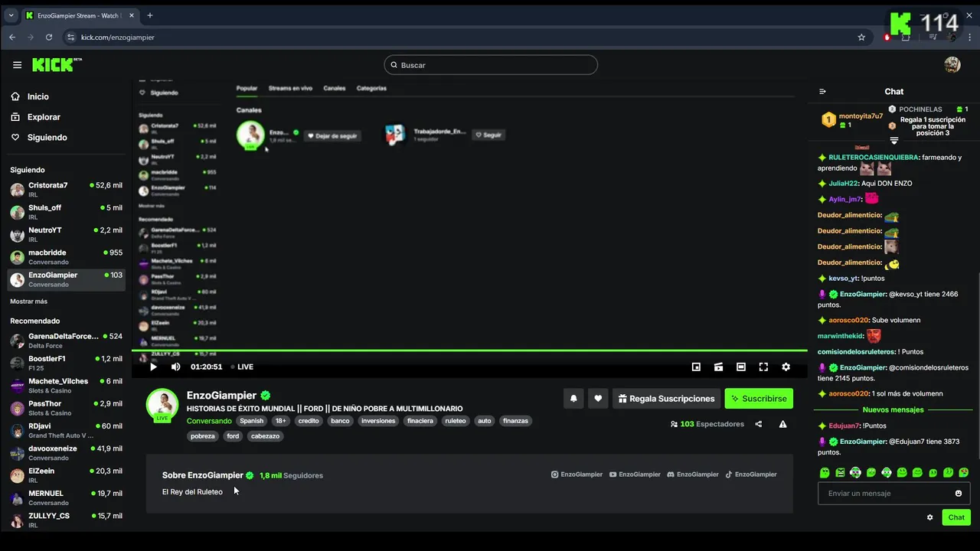Go to Kick home via logo
The image size is (980, 551).
click(x=55, y=65)
